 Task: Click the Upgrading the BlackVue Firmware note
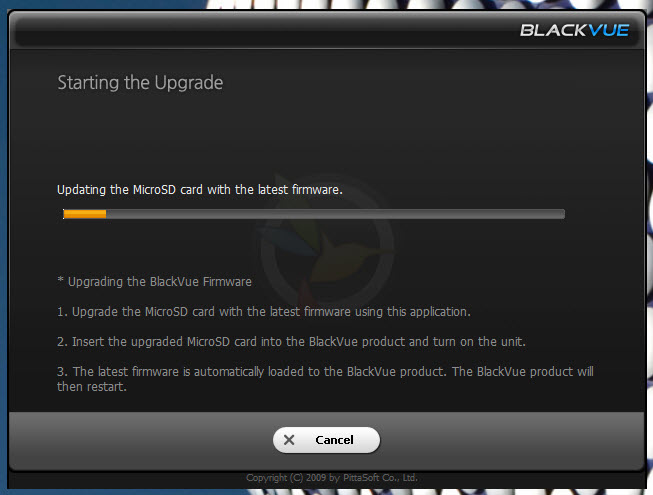[155, 282]
